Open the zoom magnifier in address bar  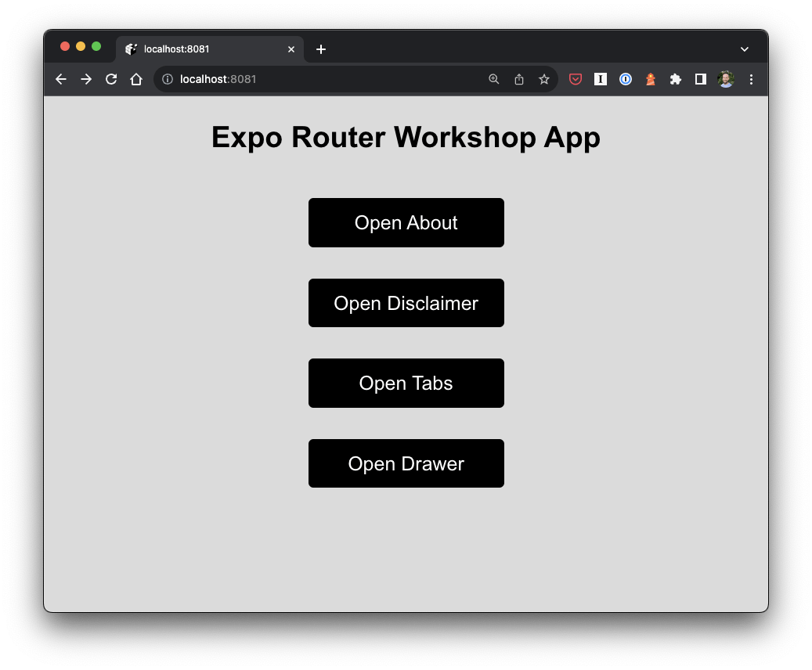click(x=494, y=79)
